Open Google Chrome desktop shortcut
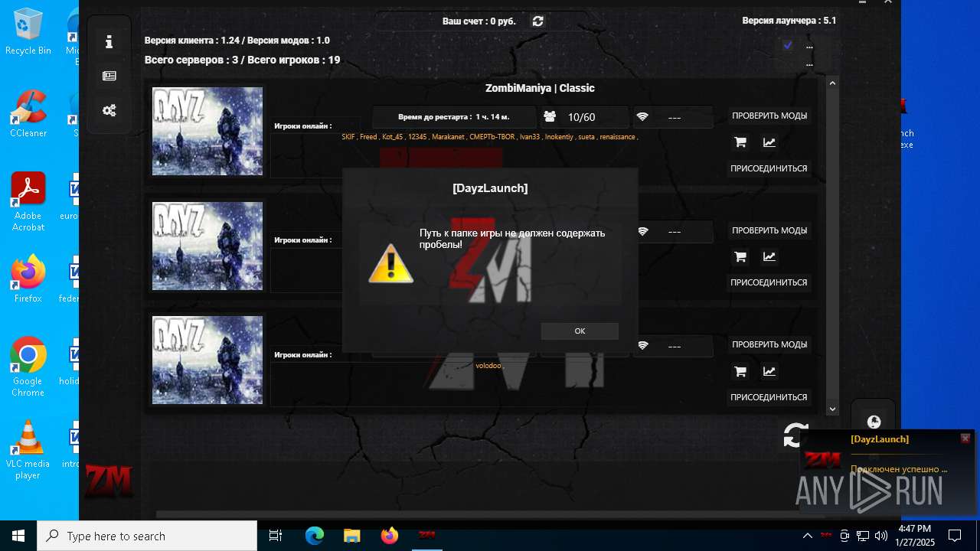This screenshot has width=980, height=551. [28, 367]
